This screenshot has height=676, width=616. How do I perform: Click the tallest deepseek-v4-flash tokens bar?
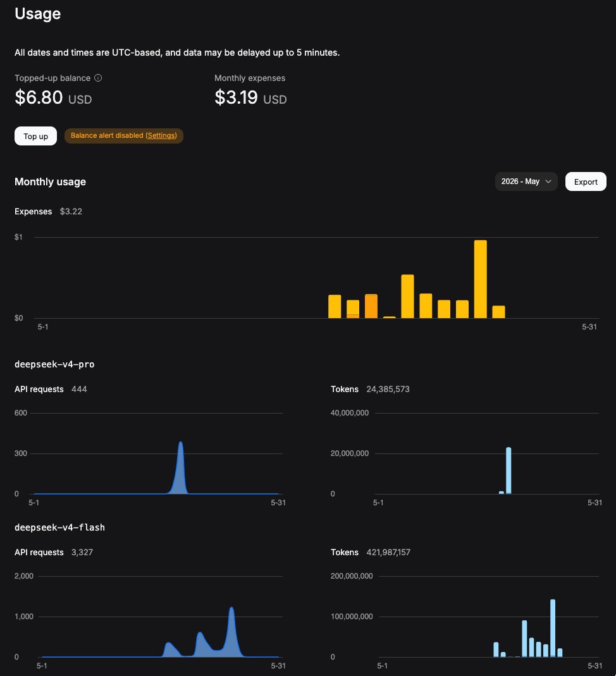[553, 628]
